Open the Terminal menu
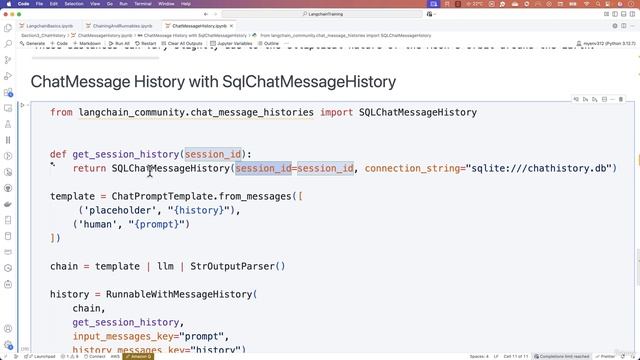The image size is (640, 360). coord(143,4)
